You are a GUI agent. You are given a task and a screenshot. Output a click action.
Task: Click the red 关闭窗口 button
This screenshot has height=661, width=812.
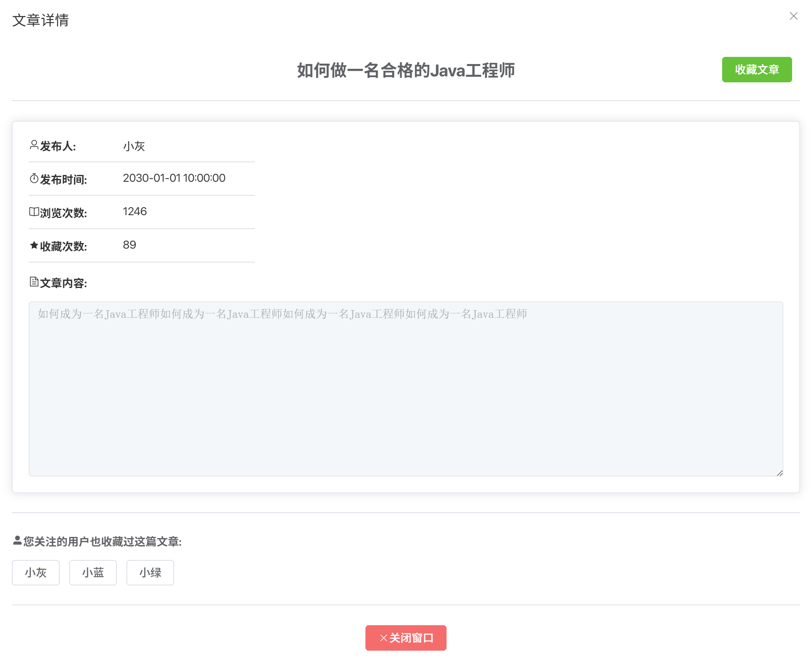pyautogui.click(x=406, y=638)
